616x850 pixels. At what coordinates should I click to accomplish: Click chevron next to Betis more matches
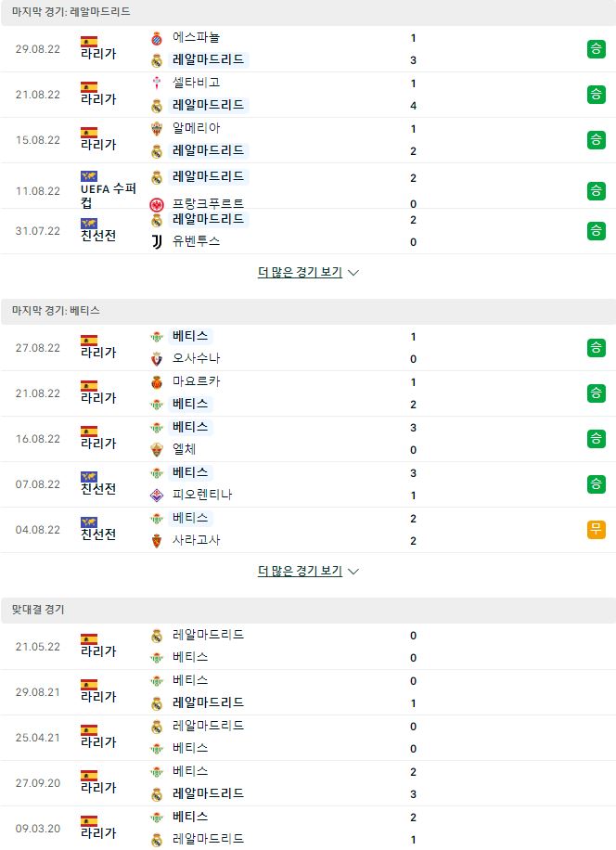coord(353,572)
